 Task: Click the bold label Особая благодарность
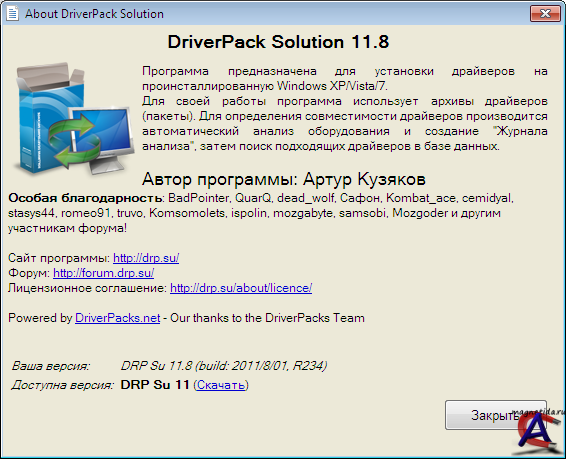(x=85, y=198)
